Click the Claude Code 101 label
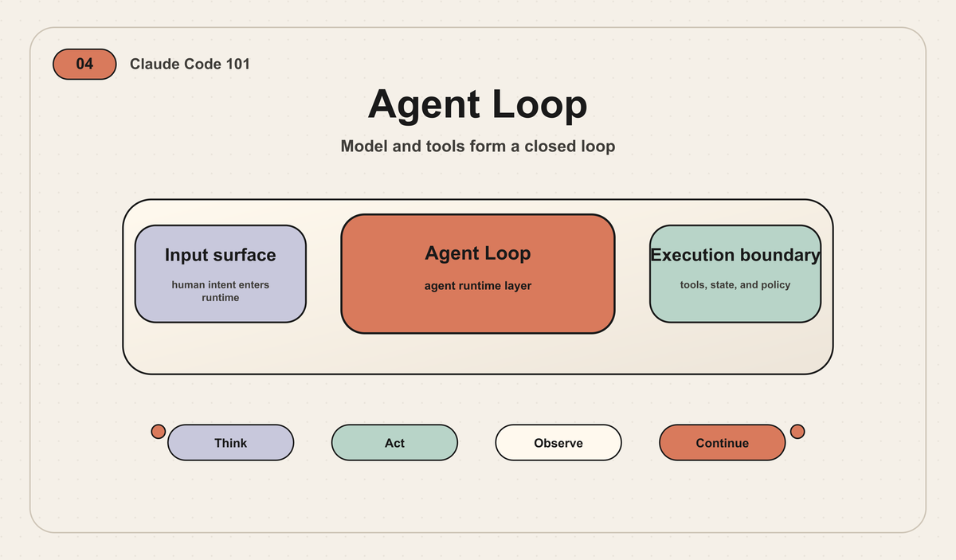This screenshot has height=560, width=956. click(x=190, y=65)
